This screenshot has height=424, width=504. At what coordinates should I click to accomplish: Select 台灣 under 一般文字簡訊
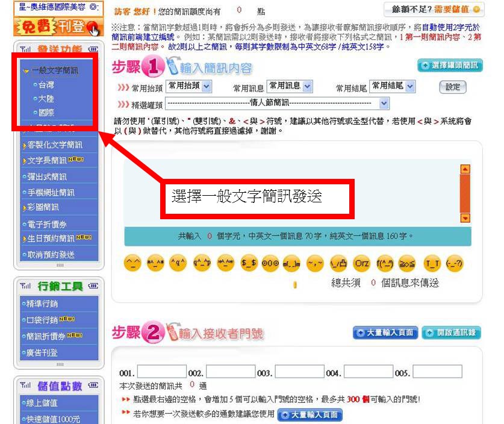[x=46, y=86]
